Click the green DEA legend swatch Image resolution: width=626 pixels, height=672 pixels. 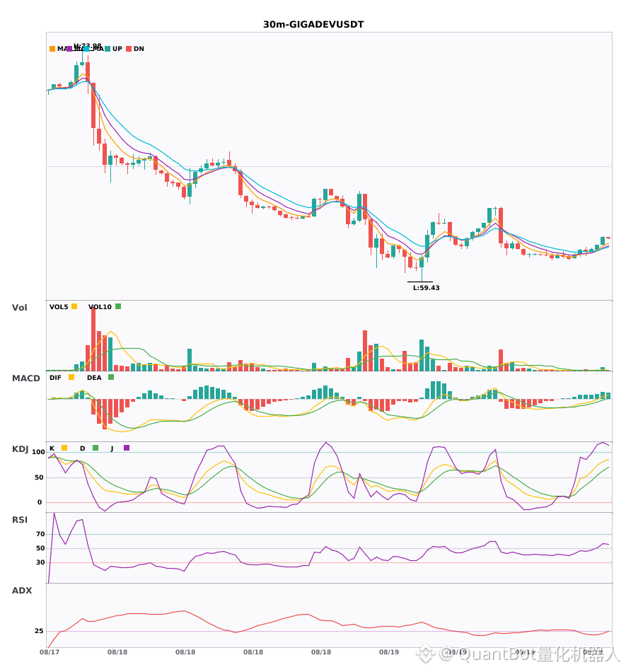[x=111, y=377]
